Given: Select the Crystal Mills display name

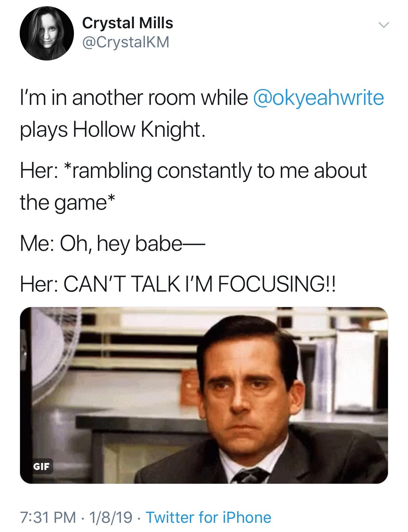Looking at the screenshot, I should (x=127, y=23).
